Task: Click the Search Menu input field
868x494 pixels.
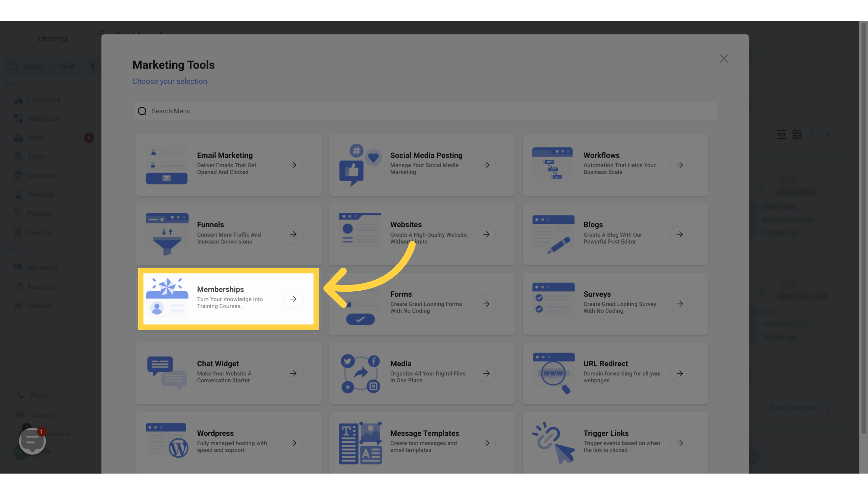Action: pyautogui.click(x=425, y=111)
